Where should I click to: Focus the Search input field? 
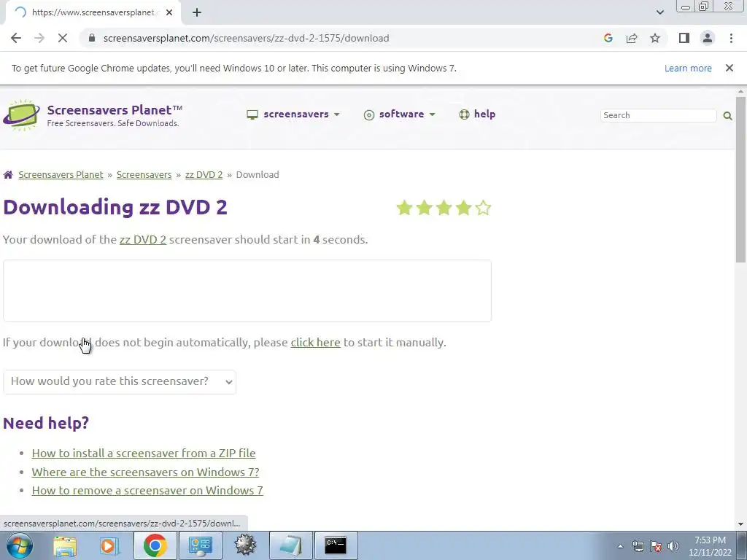pyautogui.click(x=659, y=115)
